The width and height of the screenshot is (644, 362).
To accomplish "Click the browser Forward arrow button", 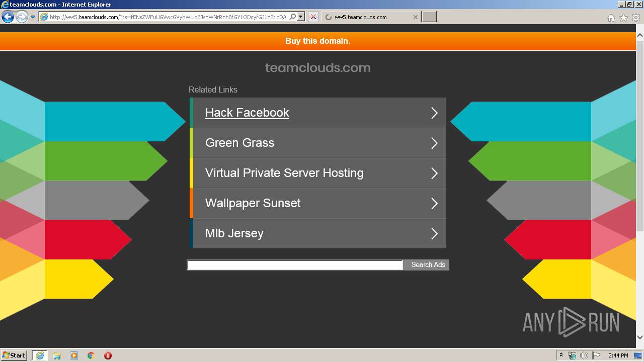I will (22, 17).
